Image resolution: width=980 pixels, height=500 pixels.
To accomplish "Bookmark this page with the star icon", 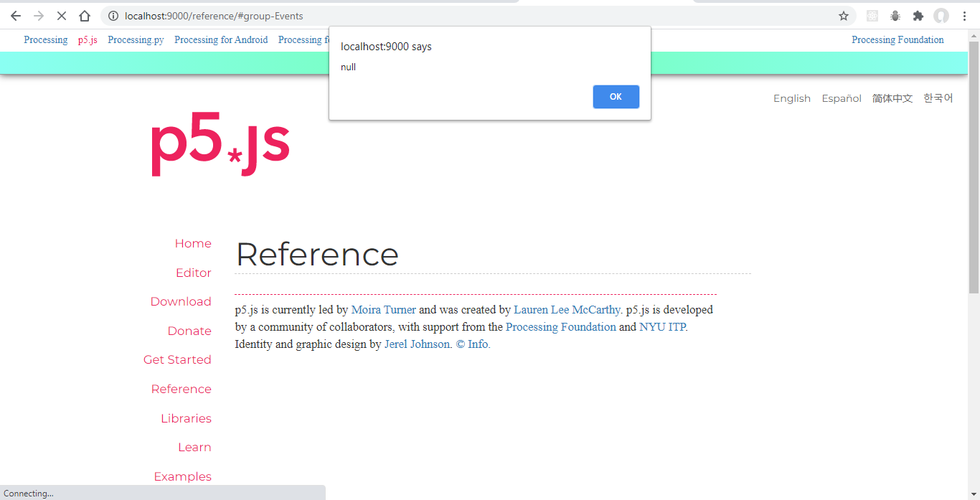I will (844, 16).
